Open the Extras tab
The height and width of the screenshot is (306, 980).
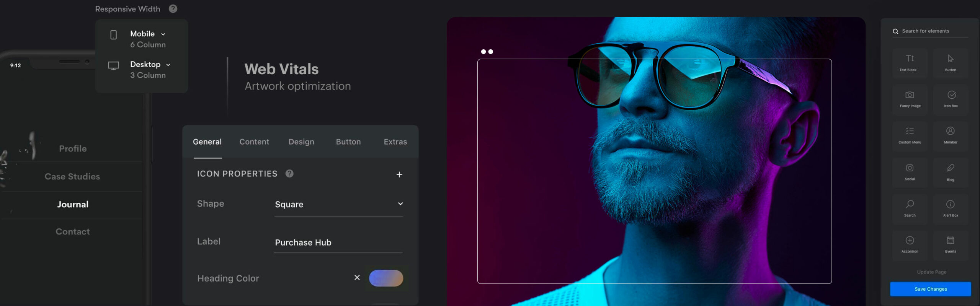point(395,142)
